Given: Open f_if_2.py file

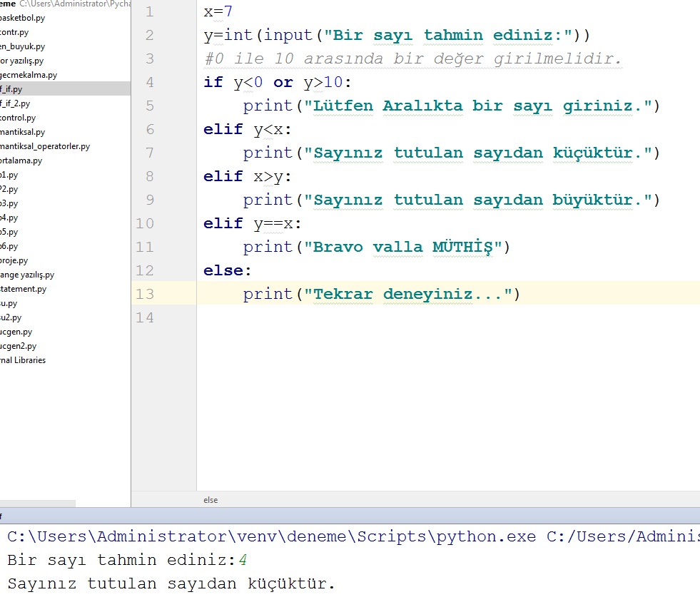Looking at the screenshot, I should (15, 103).
